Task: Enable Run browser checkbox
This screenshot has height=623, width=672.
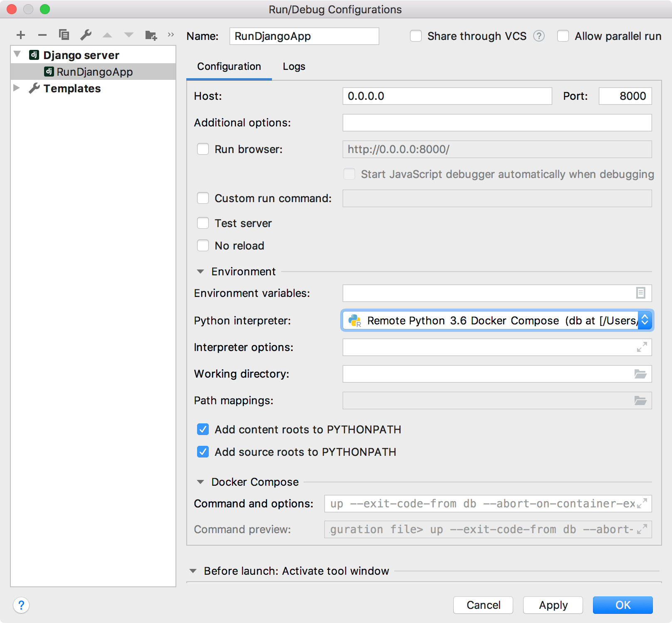Action: (x=203, y=149)
